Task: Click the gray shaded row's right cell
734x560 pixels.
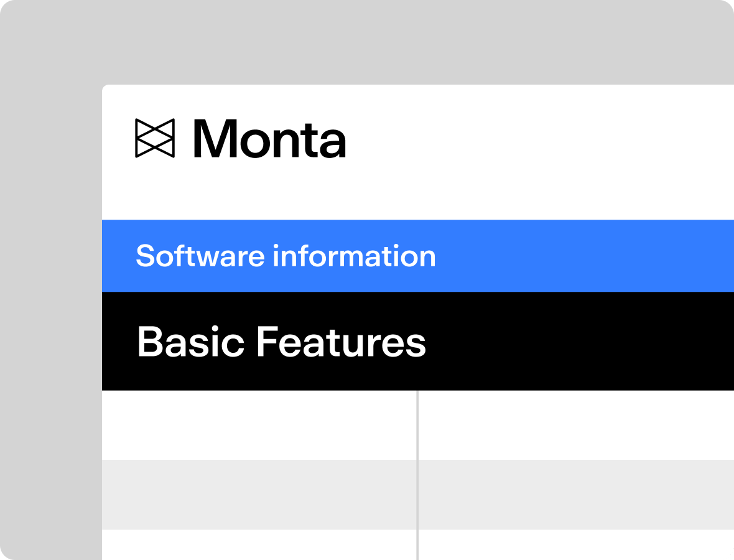Action: click(575, 495)
